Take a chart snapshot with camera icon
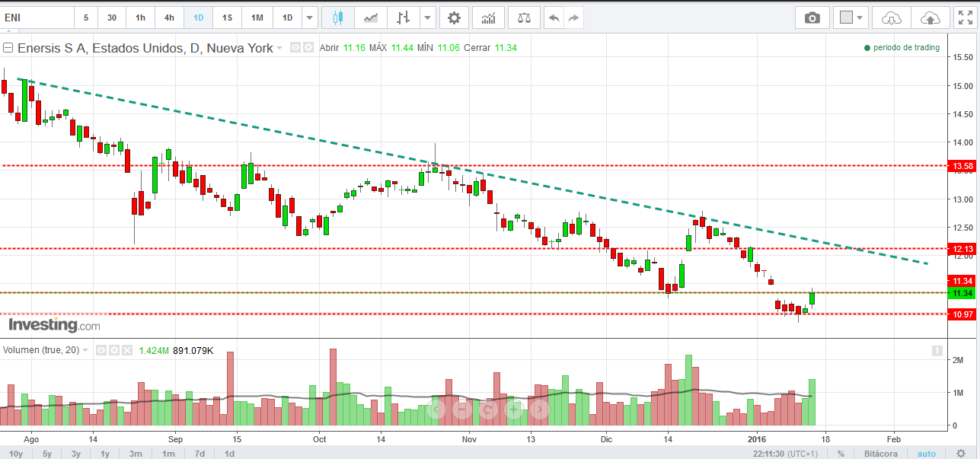Viewport: 980px width, 459px height. pos(812,18)
